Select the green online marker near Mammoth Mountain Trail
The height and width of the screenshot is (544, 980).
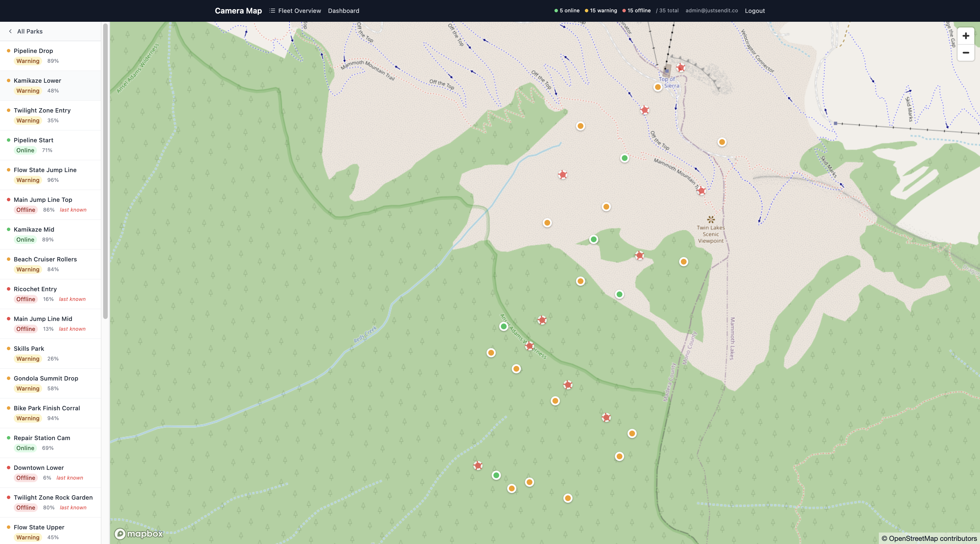[624, 158]
